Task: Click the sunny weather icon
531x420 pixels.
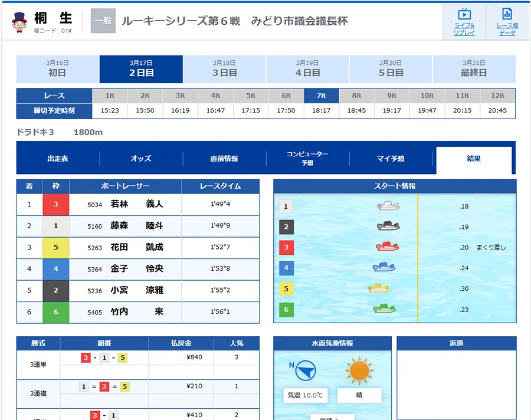Action: [359, 370]
